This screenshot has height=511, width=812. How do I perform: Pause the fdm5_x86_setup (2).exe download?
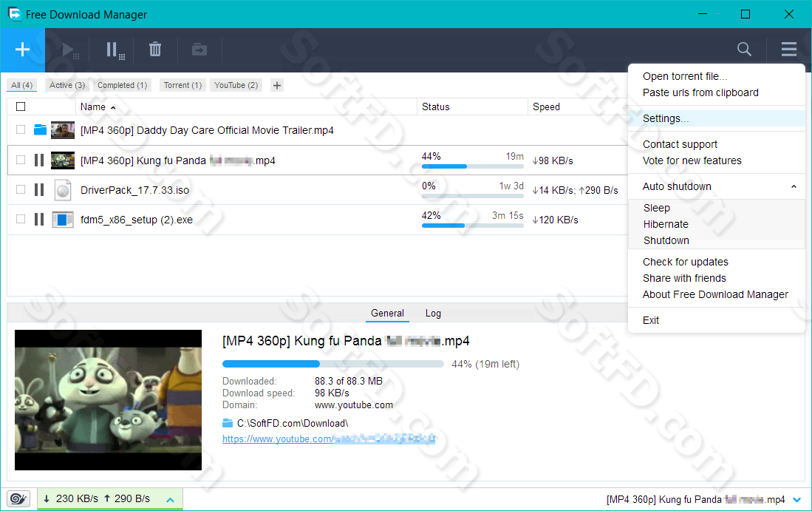click(x=39, y=219)
